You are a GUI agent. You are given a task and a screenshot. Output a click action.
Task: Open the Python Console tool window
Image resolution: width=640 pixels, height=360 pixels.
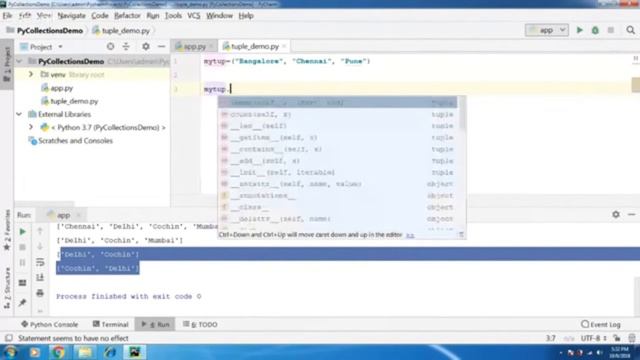coord(49,324)
